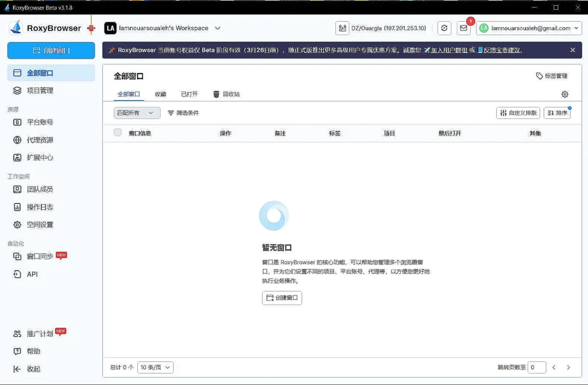Click the 备注 column header
Viewport: 588px width, 385px height.
(x=280, y=133)
